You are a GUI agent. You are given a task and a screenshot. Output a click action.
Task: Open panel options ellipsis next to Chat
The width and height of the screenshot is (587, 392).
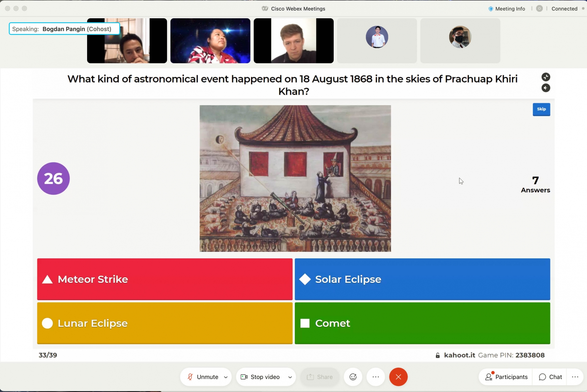click(x=575, y=377)
